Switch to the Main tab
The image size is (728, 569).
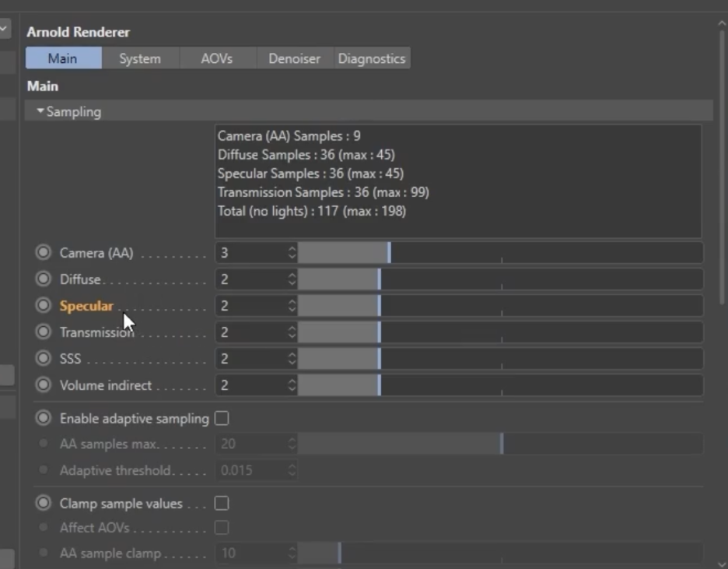pyautogui.click(x=63, y=58)
